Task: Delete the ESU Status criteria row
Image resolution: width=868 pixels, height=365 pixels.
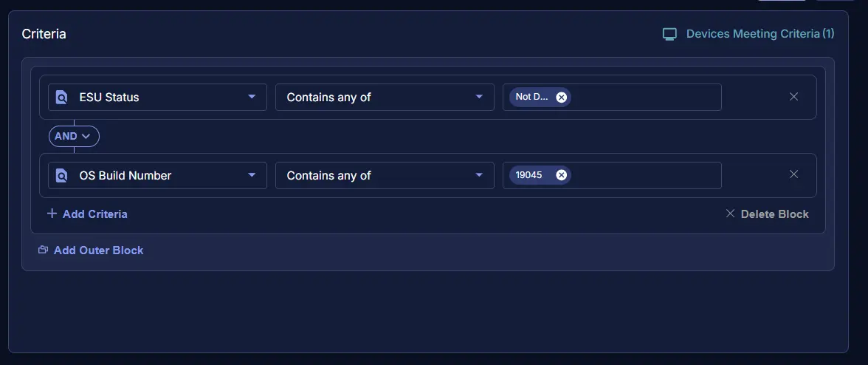Action: (x=793, y=97)
